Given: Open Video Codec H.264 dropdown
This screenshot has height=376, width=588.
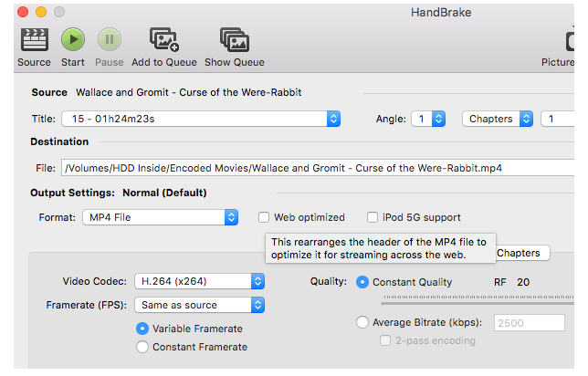Looking at the screenshot, I should pos(199,281).
